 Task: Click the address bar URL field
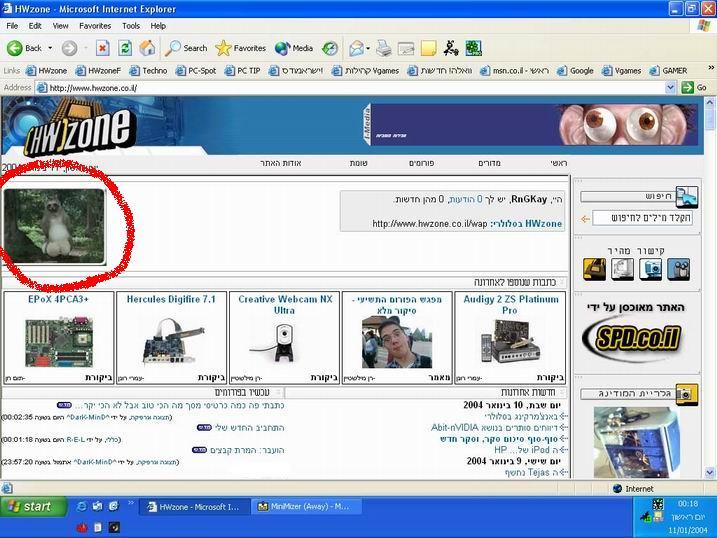(352, 88)
